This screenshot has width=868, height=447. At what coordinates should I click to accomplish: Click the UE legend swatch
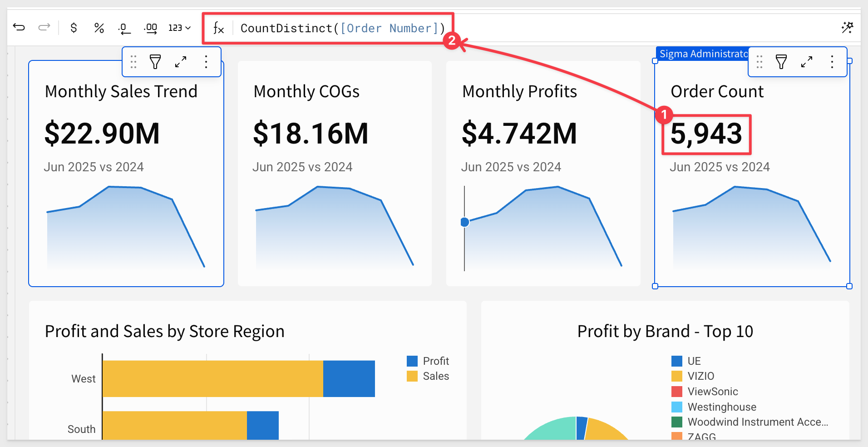(677, 361)
